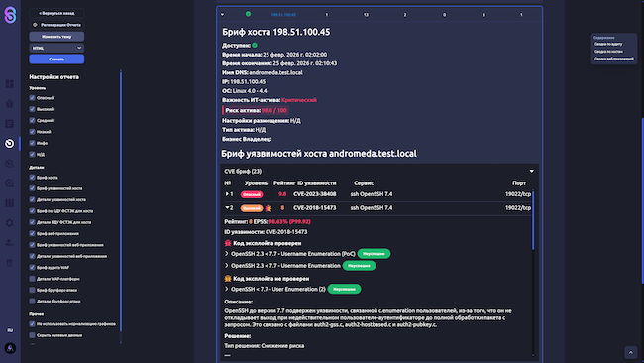Open Сводка веб-приложений in contents
Image resolution: width=644 pixels, height=363 pixels.
(x=614, y=59)
